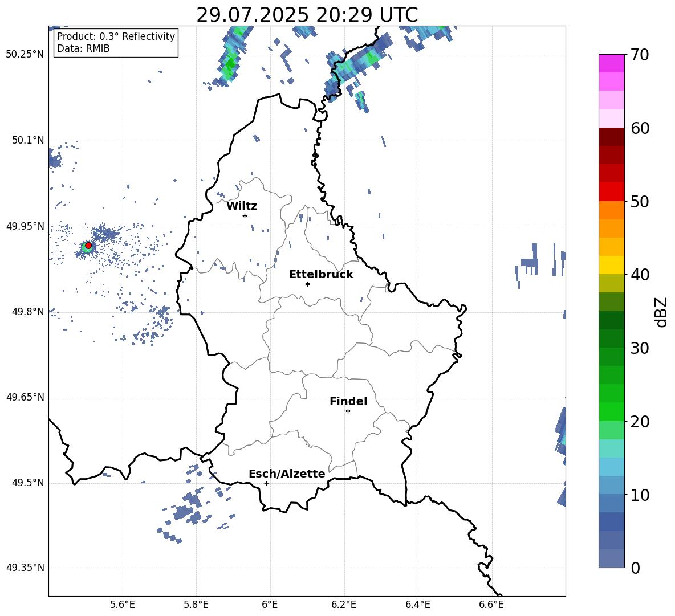The height and width of the screenshot is (616, 675).
Task: Click the Esch/Alzette city label
Action: coord(287,474)
